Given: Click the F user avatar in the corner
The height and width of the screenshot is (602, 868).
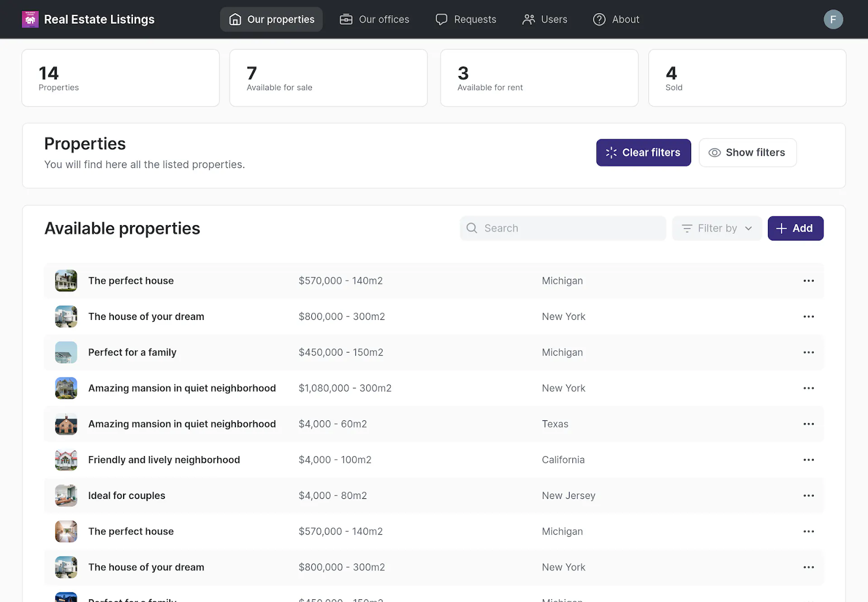Looking at the screenshot, I should click(833, 19).
